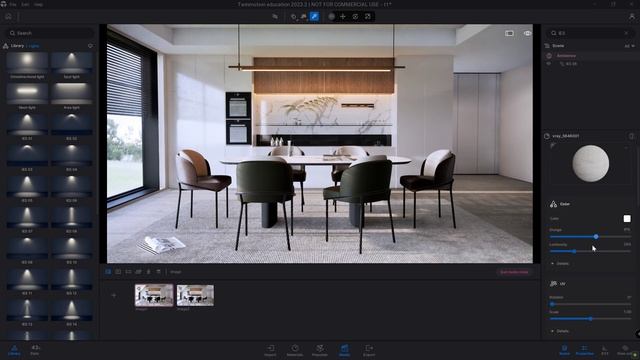Select the Ambience row in the Scene graph
The image size is (640, 360).
(590, 56)
